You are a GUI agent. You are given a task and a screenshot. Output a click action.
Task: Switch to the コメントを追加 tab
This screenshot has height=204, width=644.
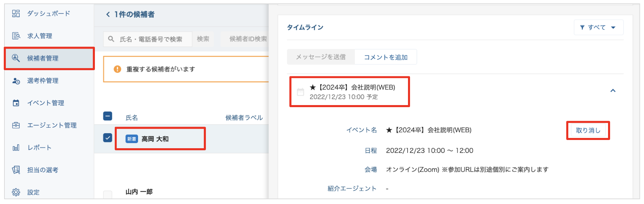coord(385,57)
